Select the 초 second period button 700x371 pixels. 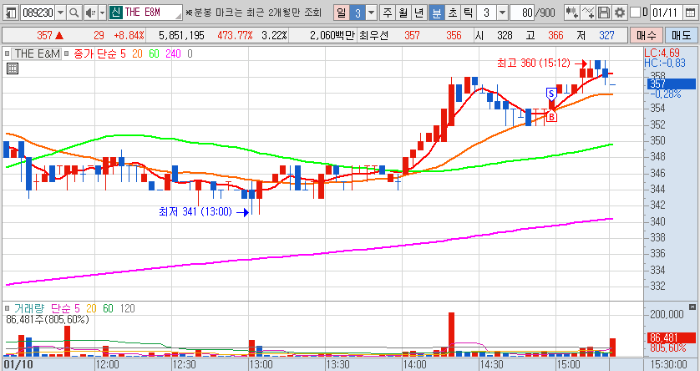tap(452, 13)
